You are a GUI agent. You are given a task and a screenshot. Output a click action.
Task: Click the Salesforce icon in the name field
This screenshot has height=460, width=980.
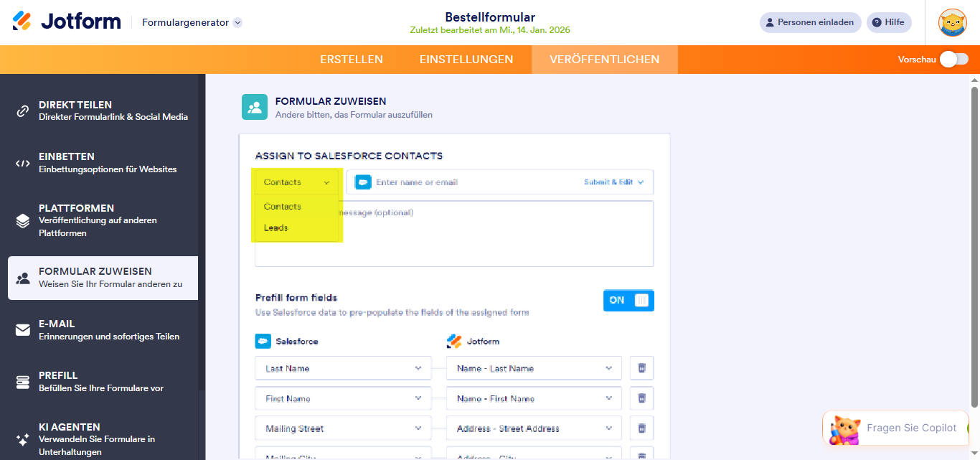(x=363, y=182)
